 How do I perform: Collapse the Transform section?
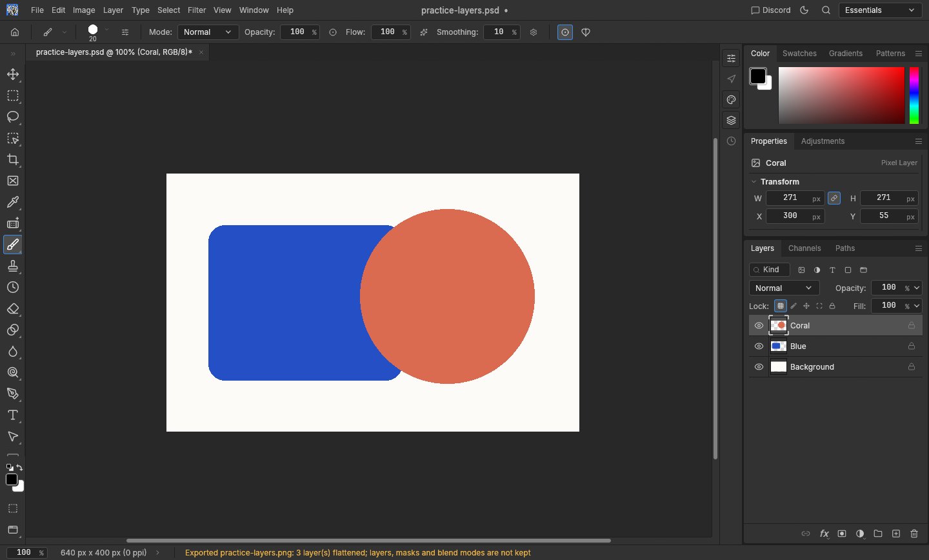point(754,182)
